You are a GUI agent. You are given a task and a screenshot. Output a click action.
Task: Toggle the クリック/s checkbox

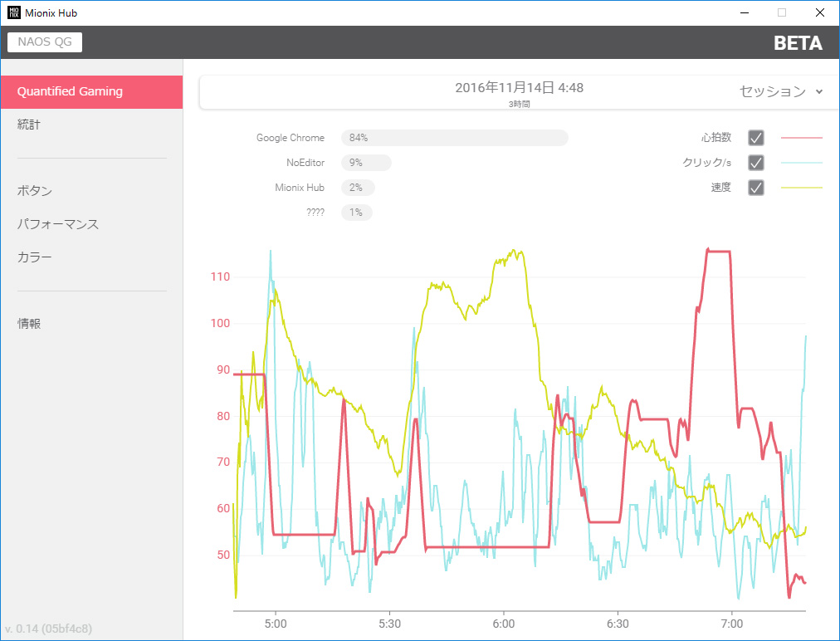point(756,163)
